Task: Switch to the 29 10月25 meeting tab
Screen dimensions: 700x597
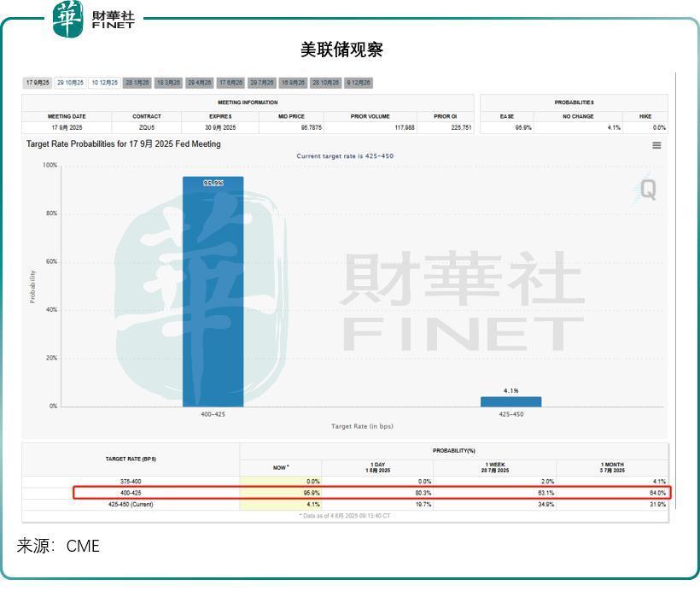Action: click(x=71, y=83)
